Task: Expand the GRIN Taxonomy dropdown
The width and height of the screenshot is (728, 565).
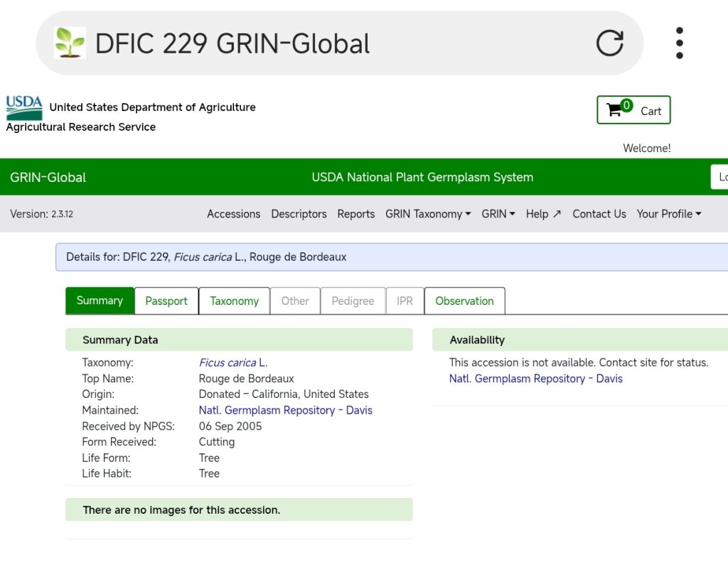Action: (428, 214)
